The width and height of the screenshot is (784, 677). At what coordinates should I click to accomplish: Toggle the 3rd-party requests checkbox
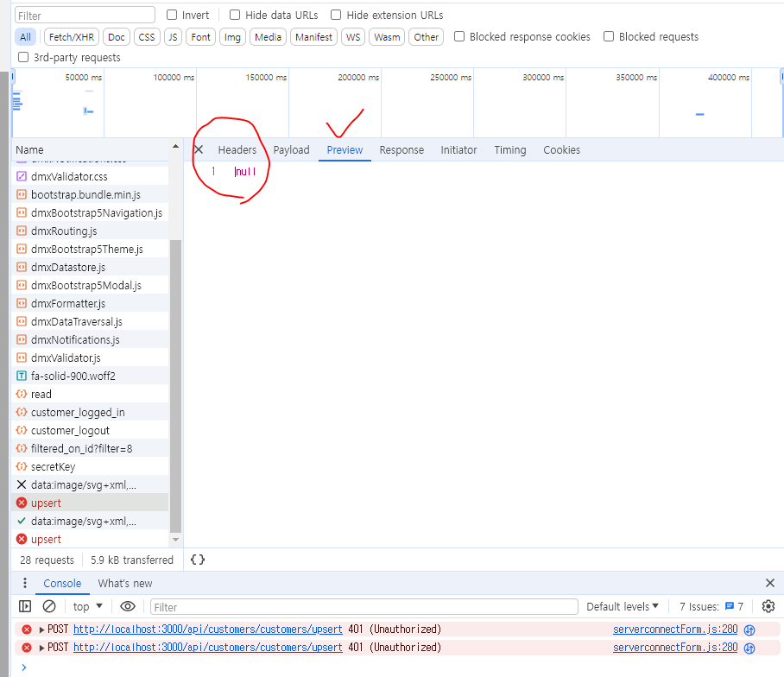coord(24,58)
